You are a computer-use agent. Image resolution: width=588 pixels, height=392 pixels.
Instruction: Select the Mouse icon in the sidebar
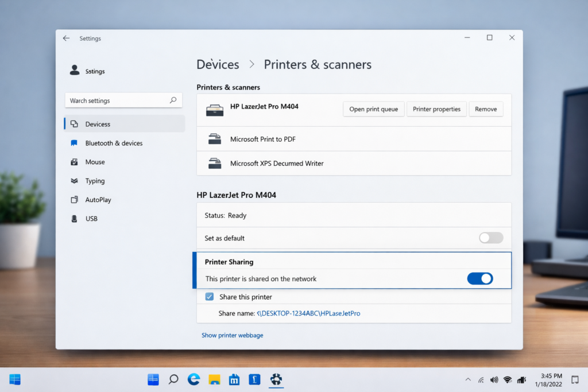tap(74, 162)
